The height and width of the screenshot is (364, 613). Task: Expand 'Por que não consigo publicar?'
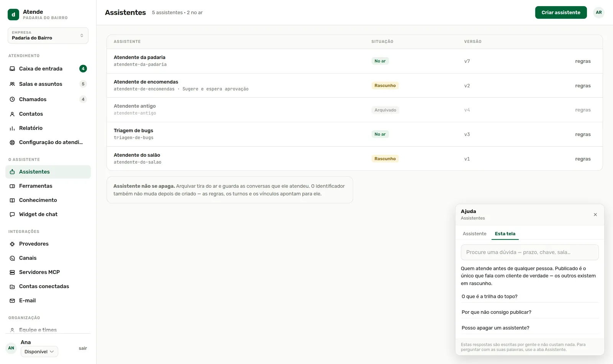pyautogui.click(x=530, y=312)
